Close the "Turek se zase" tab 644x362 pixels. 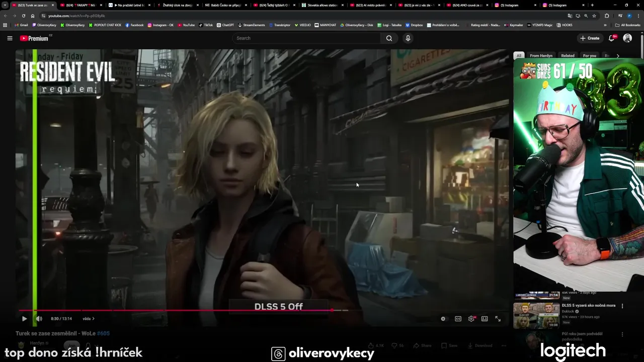pyautogui.click(x=53, y=5)
